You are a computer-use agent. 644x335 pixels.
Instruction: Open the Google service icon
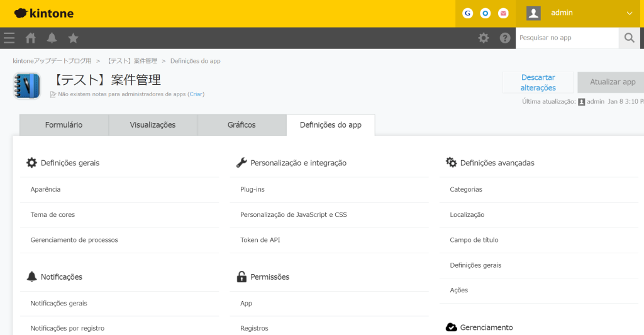[x=467, y=13]
